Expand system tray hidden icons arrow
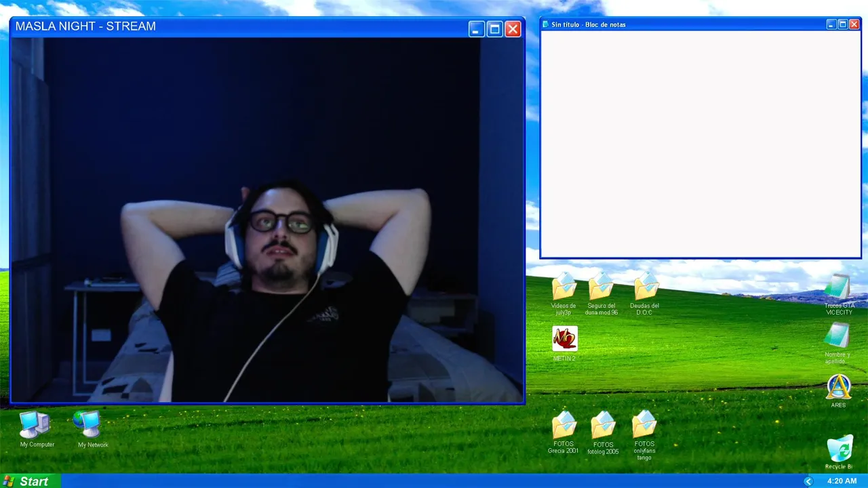The image size is (868, 488). [x=808, y=481]
